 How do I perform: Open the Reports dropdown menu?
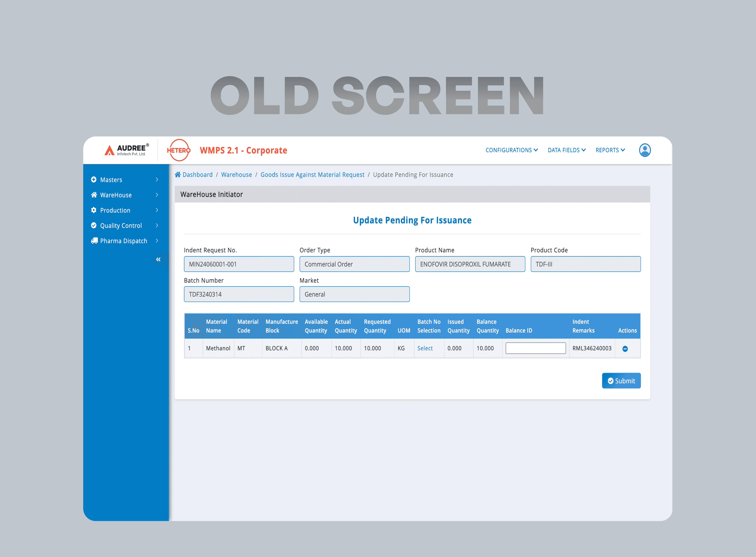pos(610,150)
